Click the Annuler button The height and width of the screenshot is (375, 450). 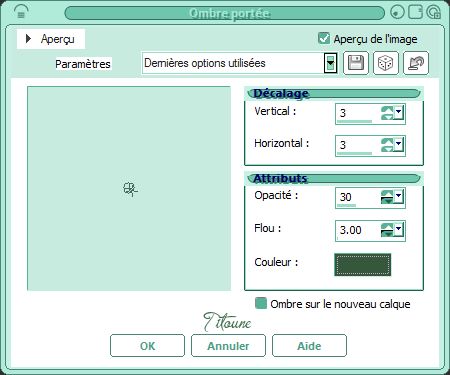pos(228,346)
